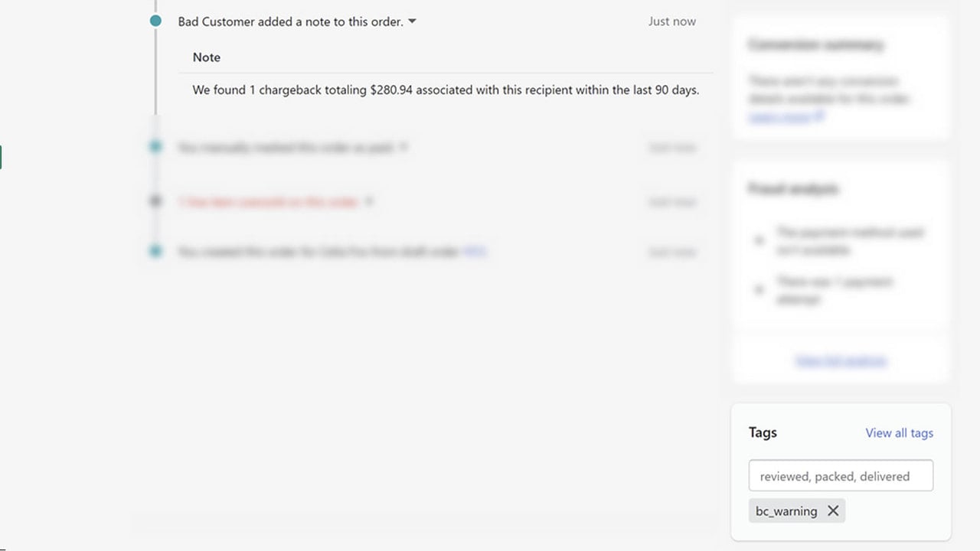Focus the tags input field
980x551 pixels.
click(x=841, y=475)
